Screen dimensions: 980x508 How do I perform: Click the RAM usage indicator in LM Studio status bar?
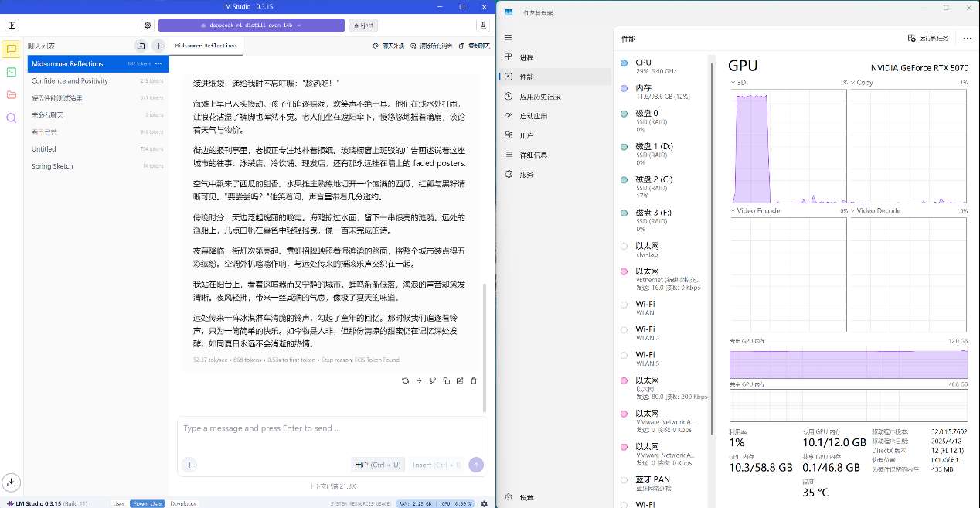414,503
